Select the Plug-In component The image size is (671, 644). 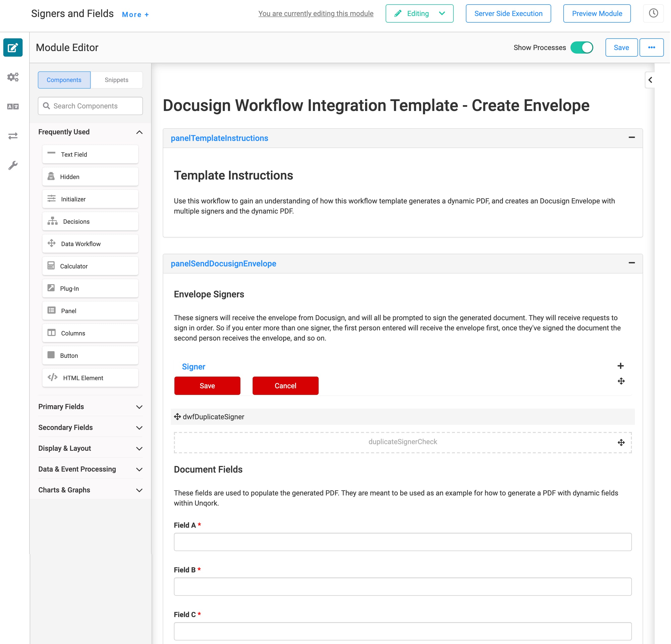coord(90,289)
